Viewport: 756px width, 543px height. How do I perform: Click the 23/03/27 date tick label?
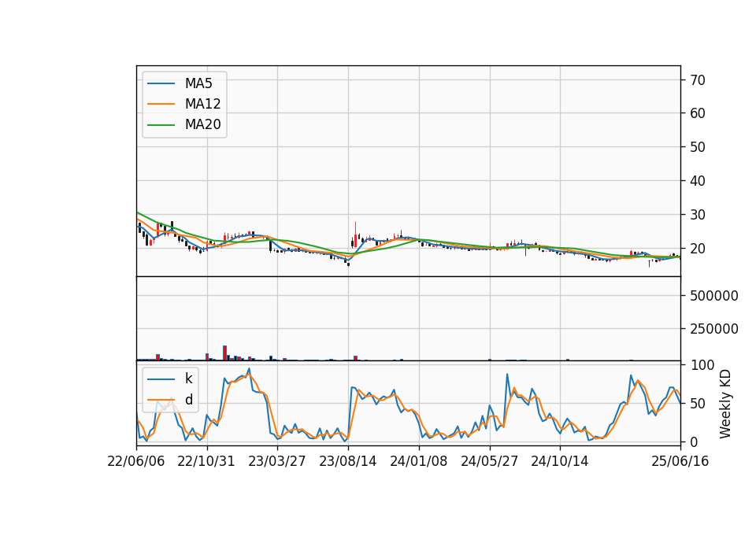coord(277,461)
